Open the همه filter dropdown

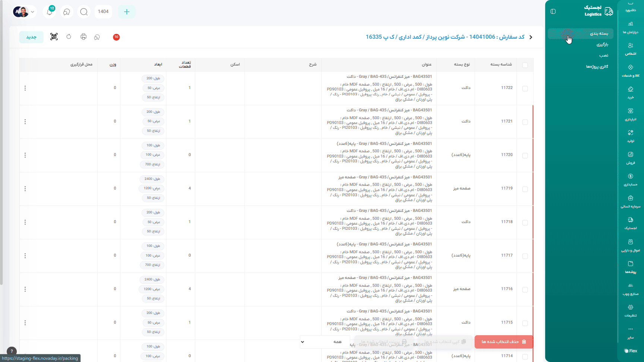324,342
